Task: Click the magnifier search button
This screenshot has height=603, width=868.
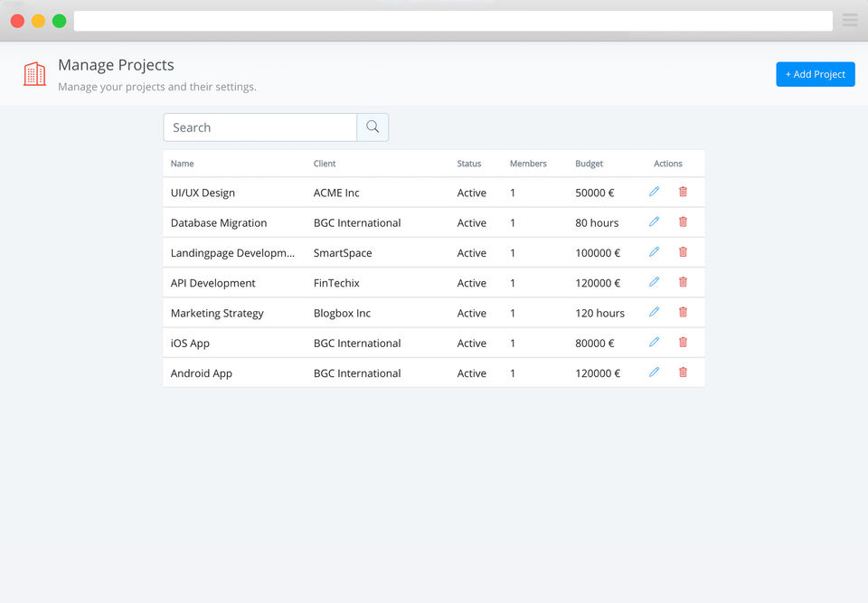Action: click(x=373, y=127)
